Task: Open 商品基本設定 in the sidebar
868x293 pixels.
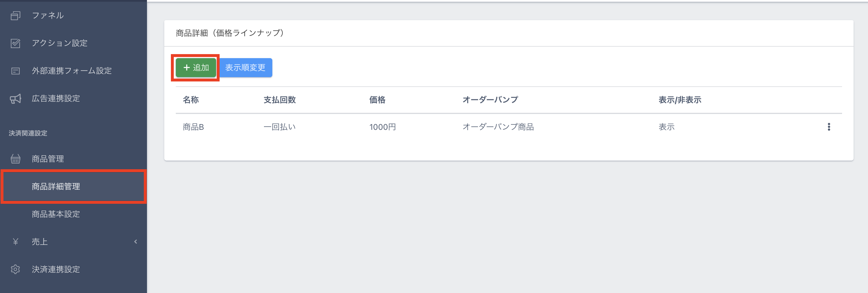Action: point(56,214)
